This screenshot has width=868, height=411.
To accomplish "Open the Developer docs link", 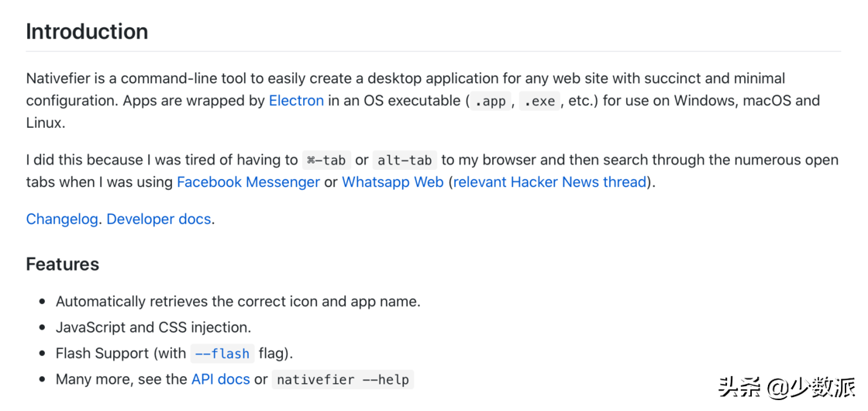I will [158, 219].
